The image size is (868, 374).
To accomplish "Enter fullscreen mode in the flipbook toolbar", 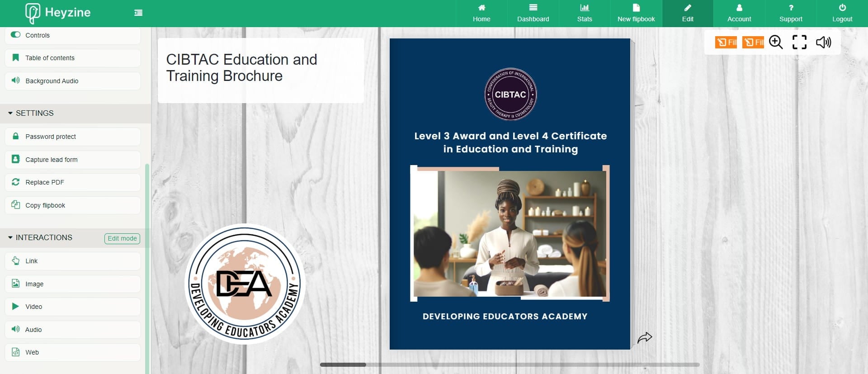I will 799,42.
